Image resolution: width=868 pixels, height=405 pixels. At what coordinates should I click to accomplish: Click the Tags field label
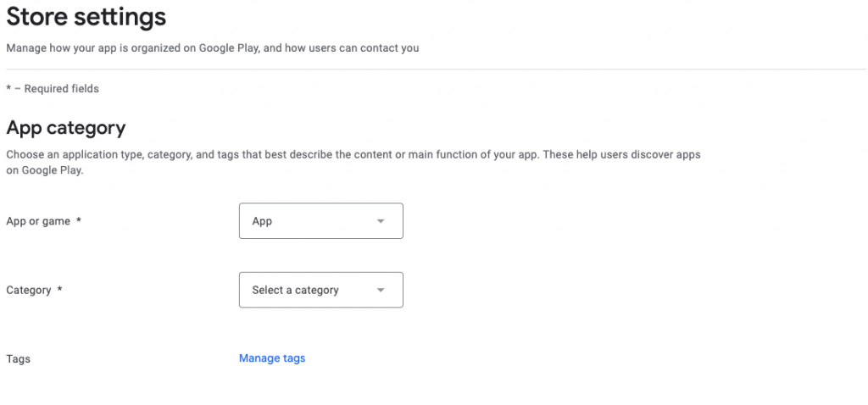pos(18,358)
